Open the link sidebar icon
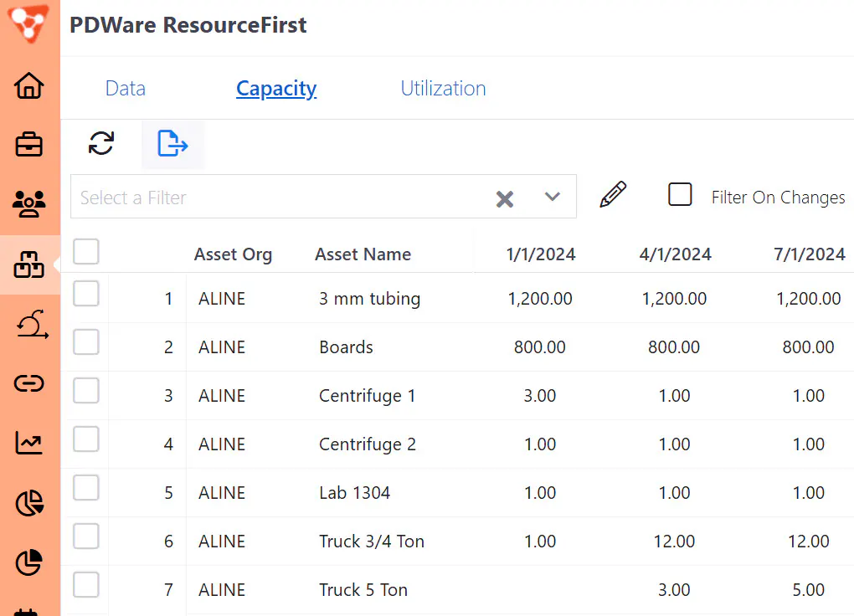 point(29,383)
